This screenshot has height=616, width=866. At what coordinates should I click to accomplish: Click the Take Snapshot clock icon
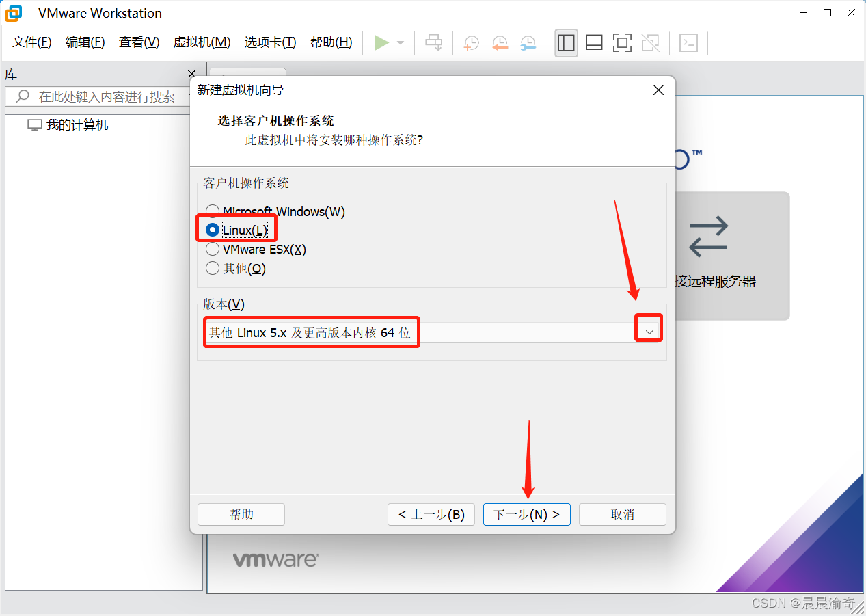pos(471,43)
